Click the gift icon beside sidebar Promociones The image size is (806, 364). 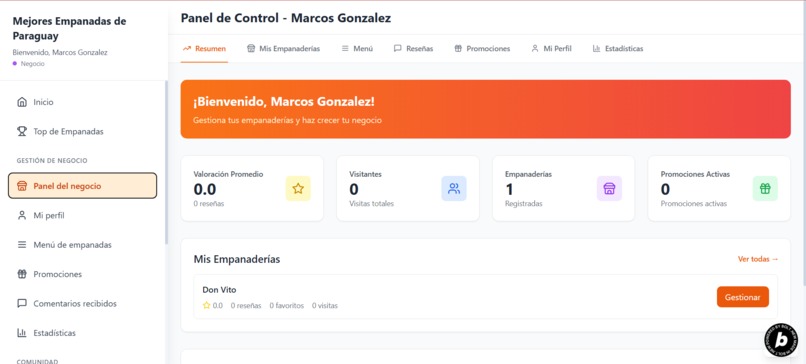[x=22, y=274]
